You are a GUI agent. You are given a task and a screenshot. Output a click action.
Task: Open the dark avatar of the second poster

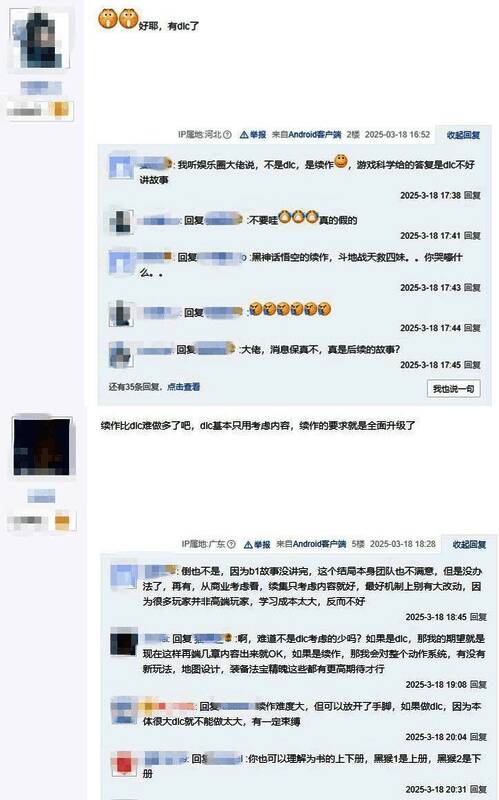(42, 447)
